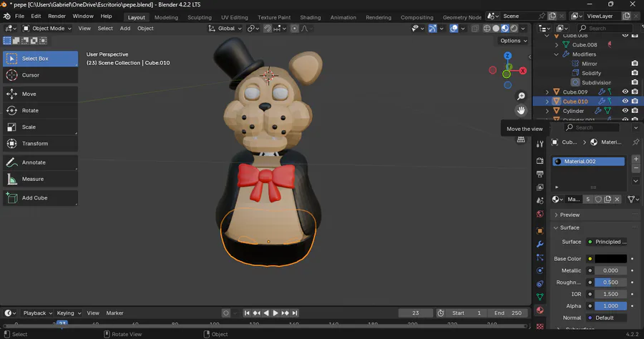Pick the Annotate tool
The width and height of the screenshot is (644, 339).
(x=40, y=162)
